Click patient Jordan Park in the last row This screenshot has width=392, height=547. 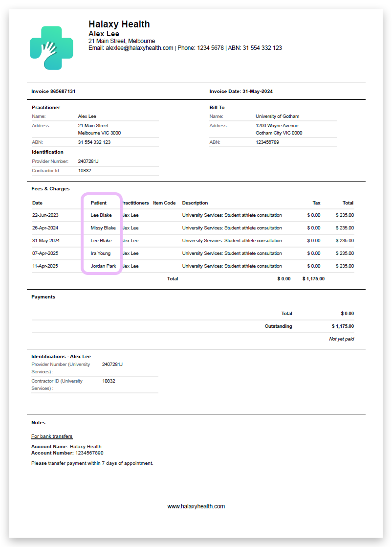click(103, 266)
